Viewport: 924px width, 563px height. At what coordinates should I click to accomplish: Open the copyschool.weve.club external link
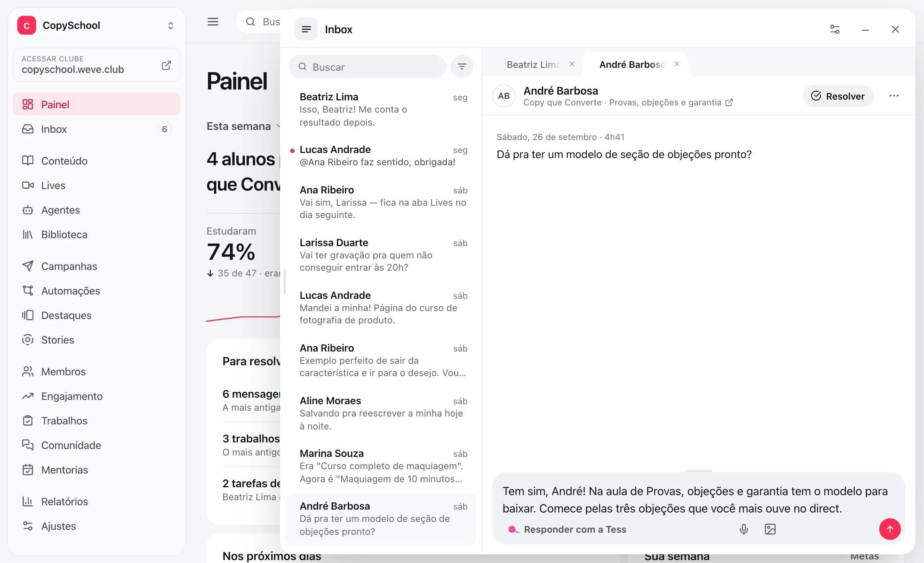[96, 65]
